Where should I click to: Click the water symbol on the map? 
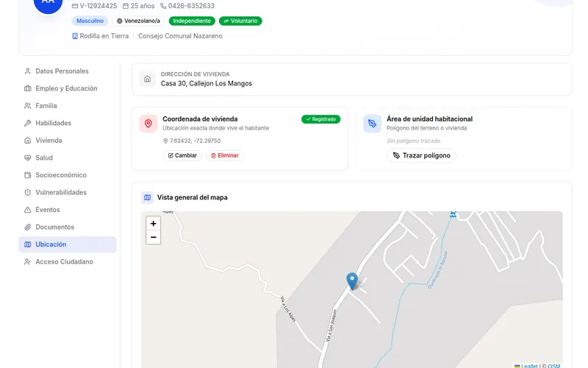pos(453,214)
